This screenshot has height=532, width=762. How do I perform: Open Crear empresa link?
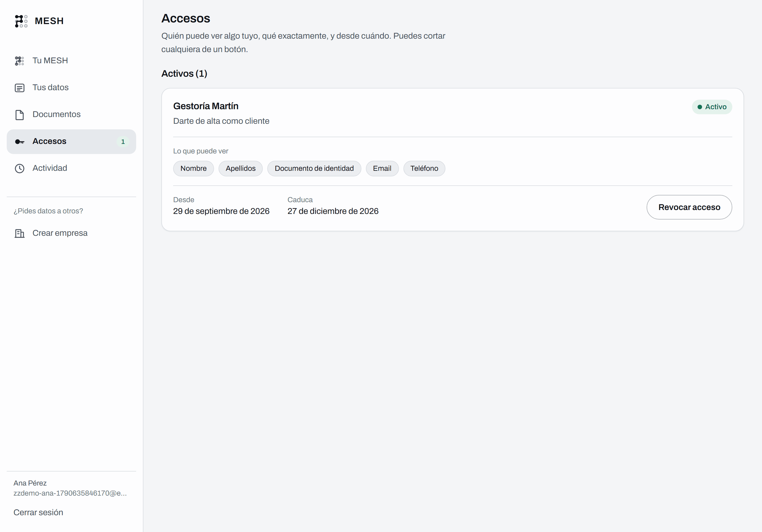71,233
